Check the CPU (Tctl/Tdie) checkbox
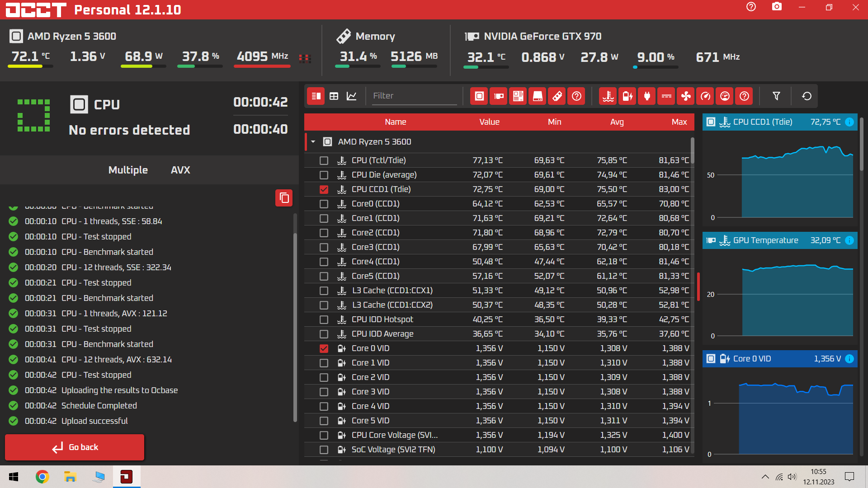Image resolution: width=868 pixels, height=488 pixels. click(x=324, y=160)
